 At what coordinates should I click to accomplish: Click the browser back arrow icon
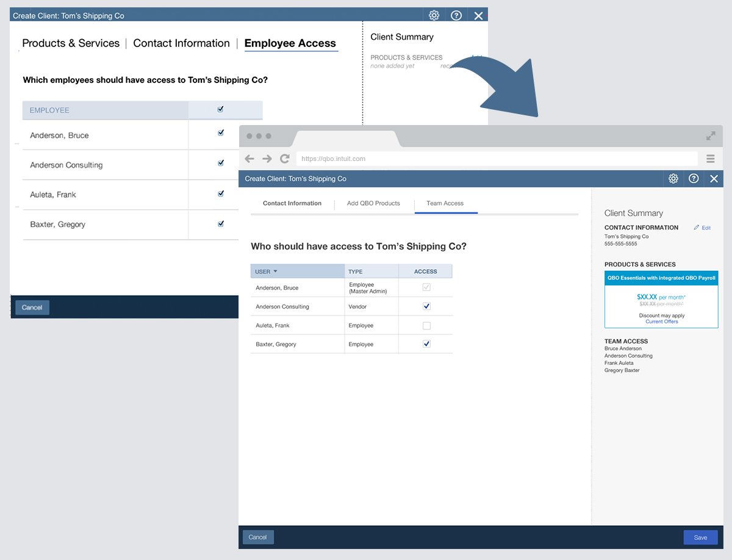(x=249, y=159)
